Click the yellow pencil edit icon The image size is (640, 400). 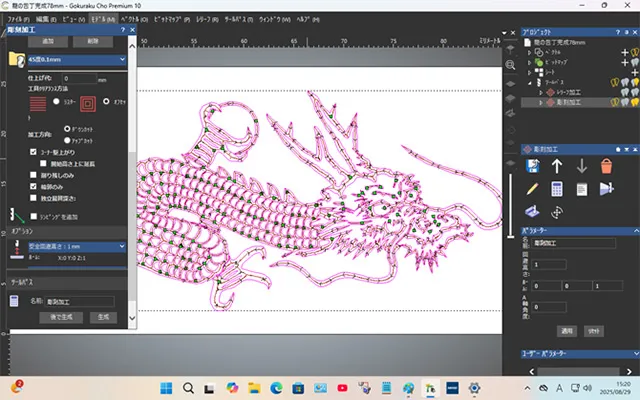[532, 188]
